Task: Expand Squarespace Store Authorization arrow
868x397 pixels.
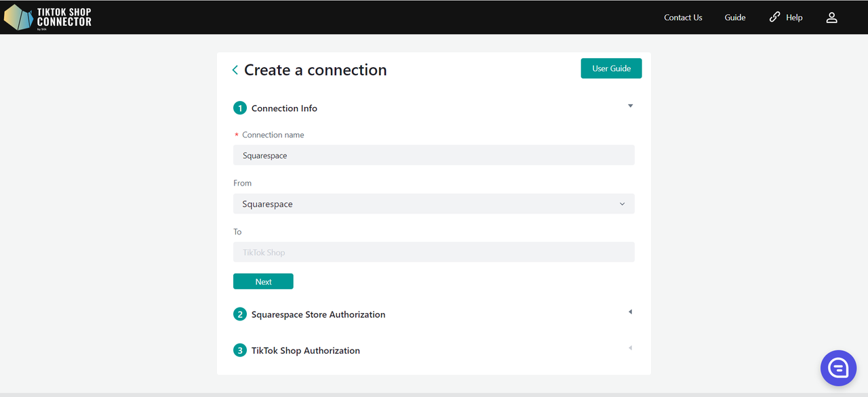Action: [x=630, y=312]
